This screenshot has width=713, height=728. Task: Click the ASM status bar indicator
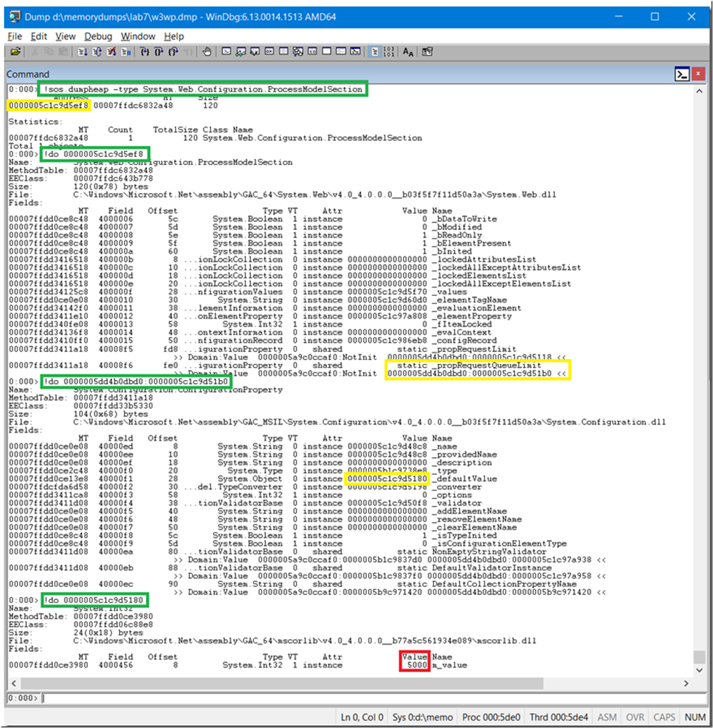pyautogui.click(x=607, y=717)
